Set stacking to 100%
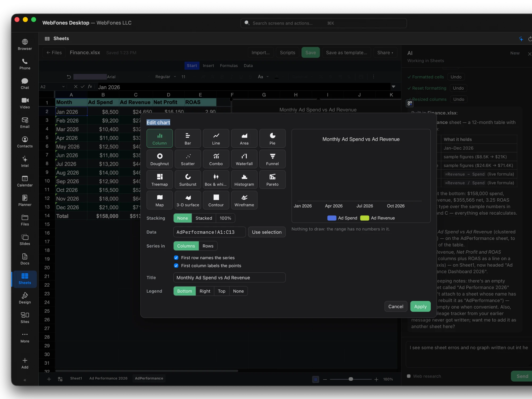Screen dimensions: 532x399 coord(225,218)
